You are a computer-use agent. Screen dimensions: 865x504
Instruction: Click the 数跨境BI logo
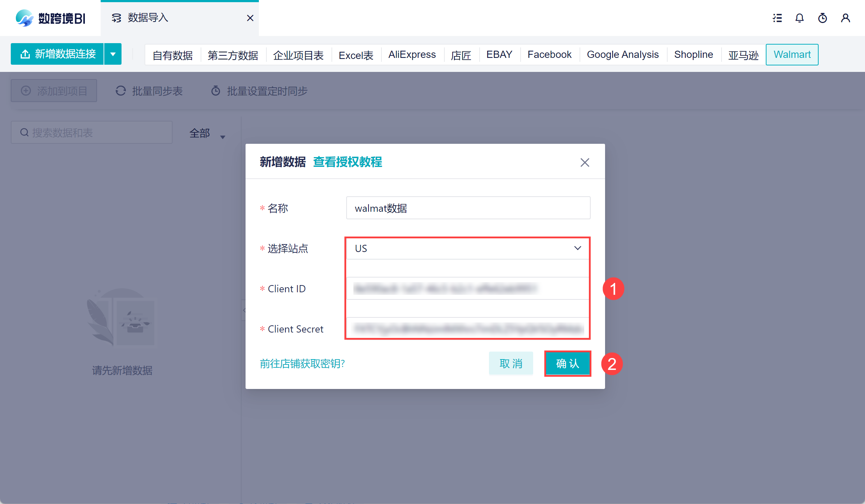click(x=51, y=18)
